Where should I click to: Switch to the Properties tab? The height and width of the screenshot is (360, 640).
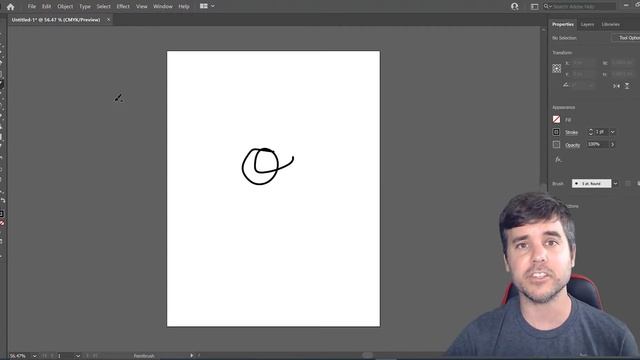563,24
